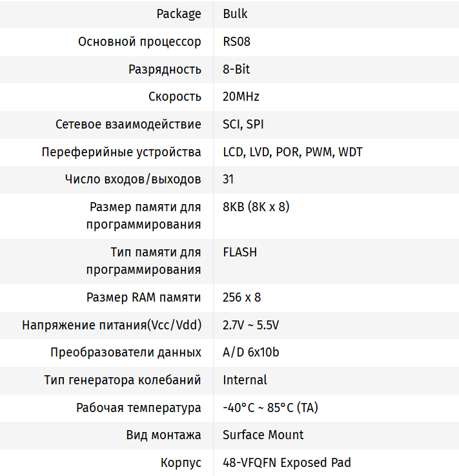
Task: Click the 'Скорость' row label
Action: click(174, 97)
